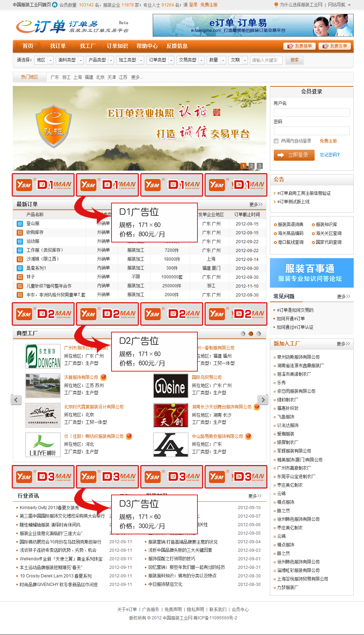Go to 帮助中心 in navigation bar
The height and width of the screenshot is (635, 364).
(x=147, y=46)
